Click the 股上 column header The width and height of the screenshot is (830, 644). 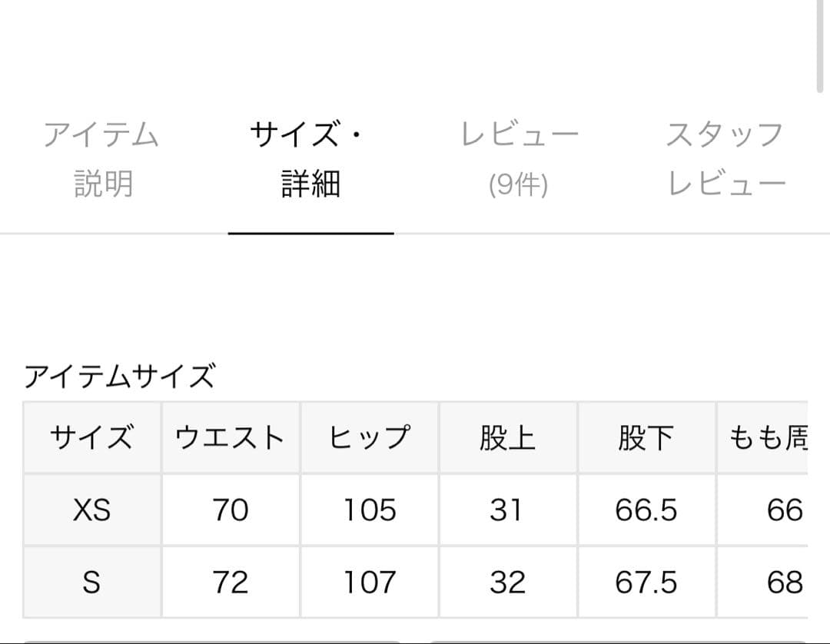point(506,438)
